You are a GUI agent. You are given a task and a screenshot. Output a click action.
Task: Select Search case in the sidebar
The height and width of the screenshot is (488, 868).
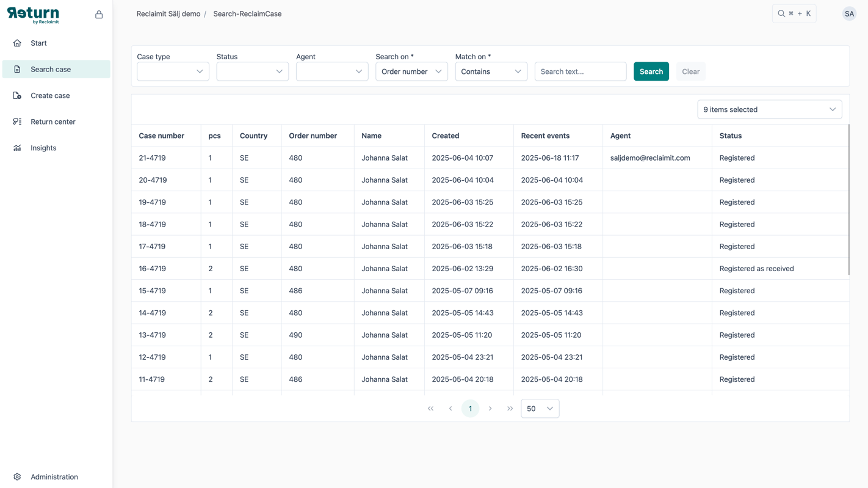click(x=56, y=69)
